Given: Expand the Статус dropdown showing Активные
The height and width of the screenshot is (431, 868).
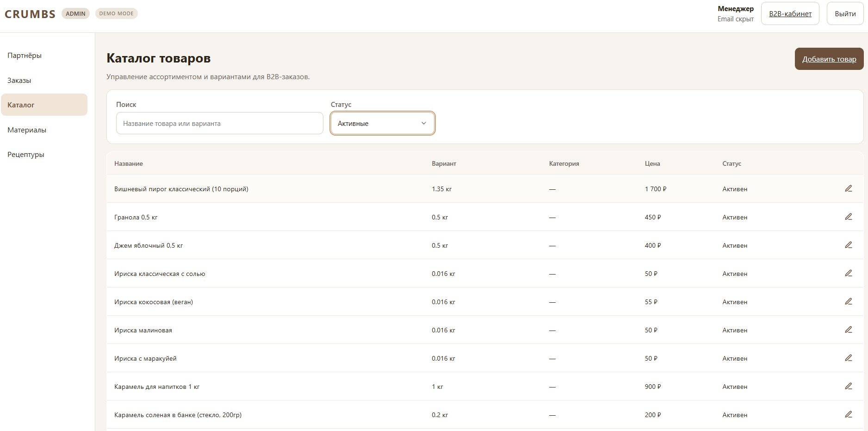Looking at the screenshot, I should click(382, 123).
